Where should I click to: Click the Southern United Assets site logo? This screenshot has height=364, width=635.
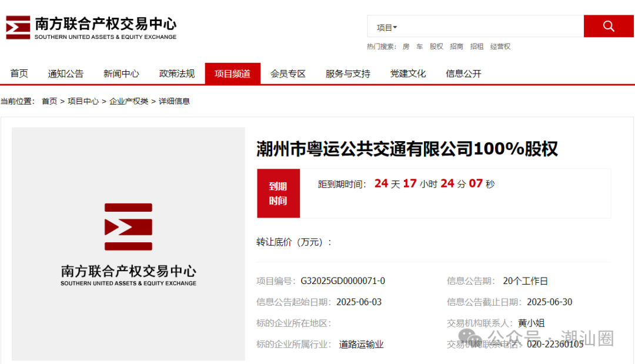coord(91,28)
